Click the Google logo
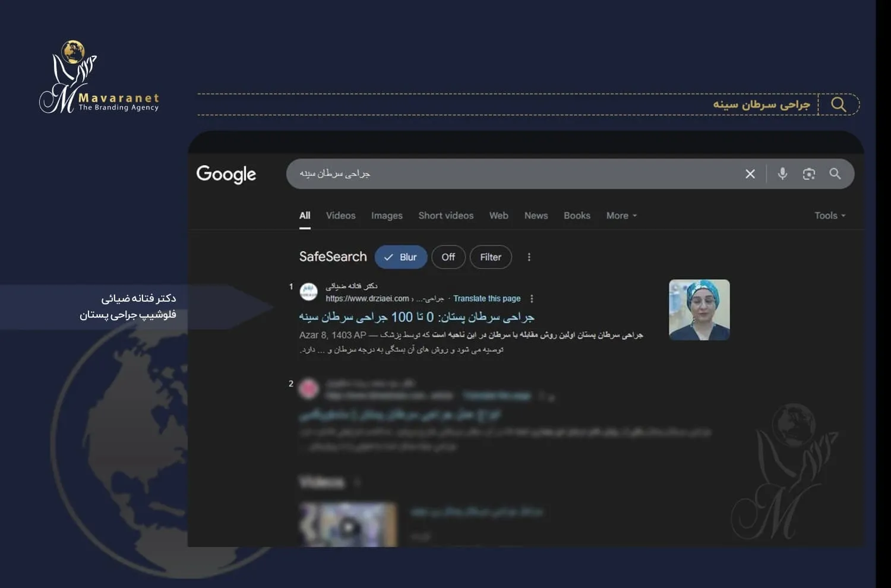The width and height of the screenshot is (891, 588). coord(226,174)
